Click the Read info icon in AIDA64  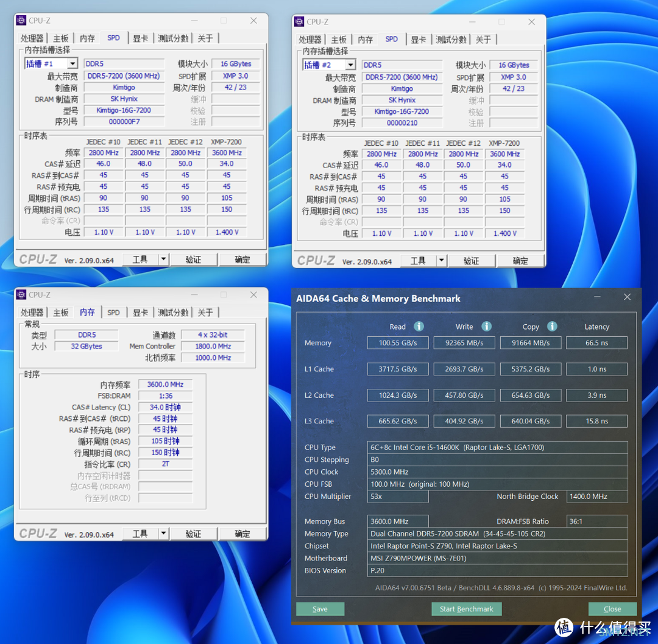coord(419,327)
